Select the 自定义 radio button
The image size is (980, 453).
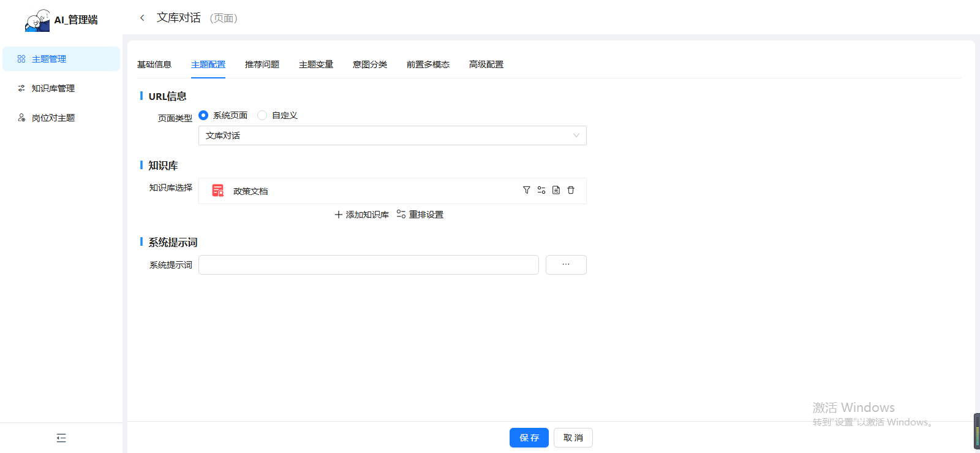coord(262,115)
